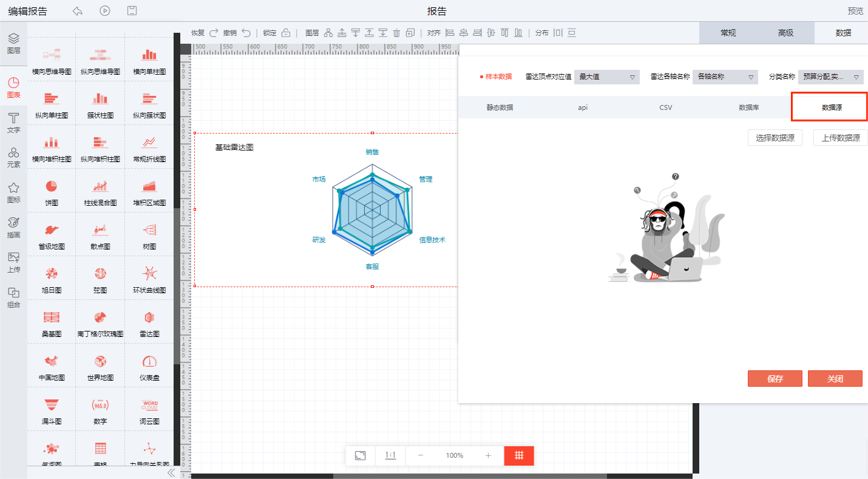Viewport: 868px width, 479px height.
Task: Click the 关闭 close button
Action: coord(835,378)
